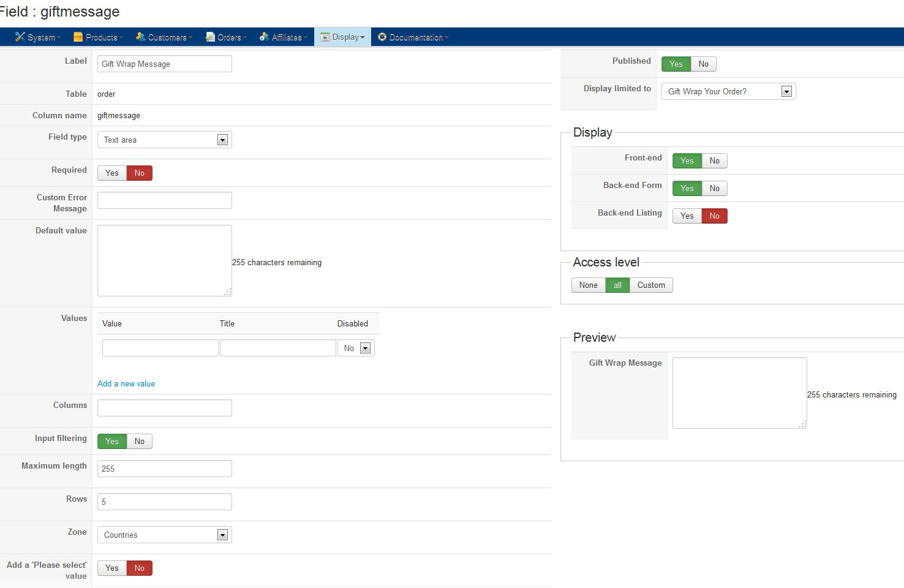
Task: Set Input filtering to No
Action: click(140, 442)
